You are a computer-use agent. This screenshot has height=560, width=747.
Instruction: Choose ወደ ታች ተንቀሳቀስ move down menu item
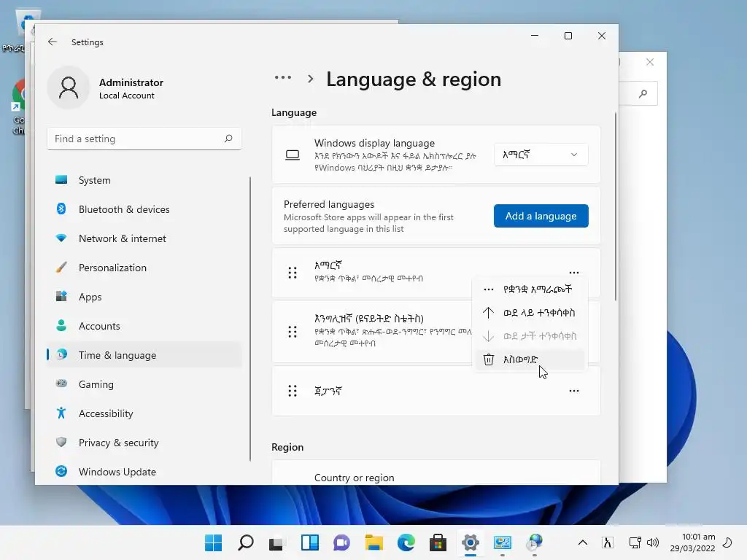530,336
